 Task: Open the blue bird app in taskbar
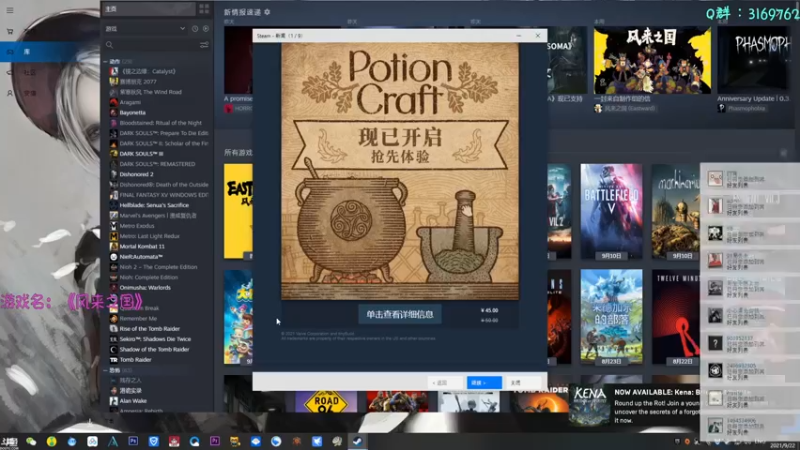click(317, 441)
